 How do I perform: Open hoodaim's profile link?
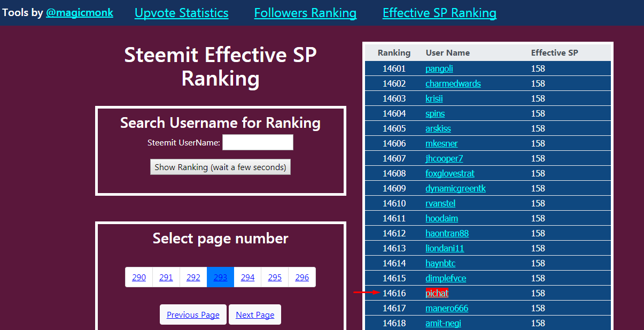tap(441, 218)
